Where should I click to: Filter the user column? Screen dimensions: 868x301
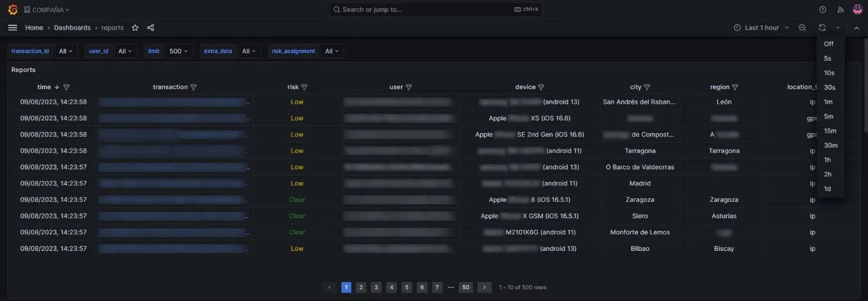pyautogui.click(x=409, y=87)
